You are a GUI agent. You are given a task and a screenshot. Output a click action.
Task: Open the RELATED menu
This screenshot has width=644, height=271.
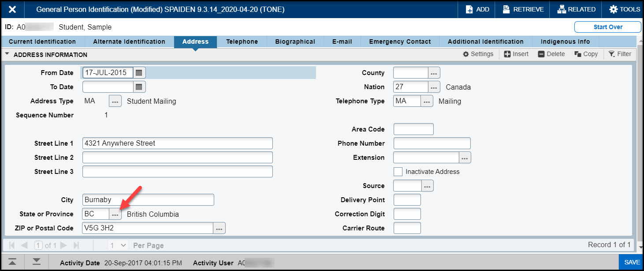(576, 9)
